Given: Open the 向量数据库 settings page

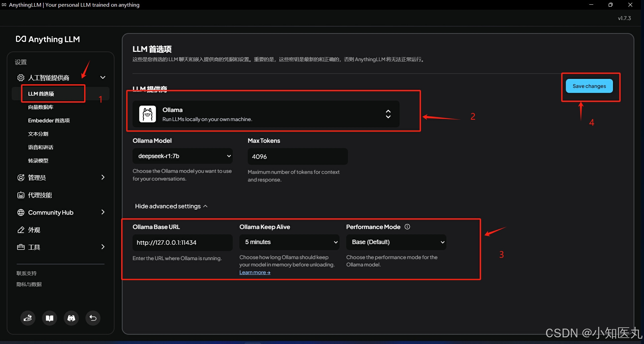Looking at the screenshot, I should (40, 107).
